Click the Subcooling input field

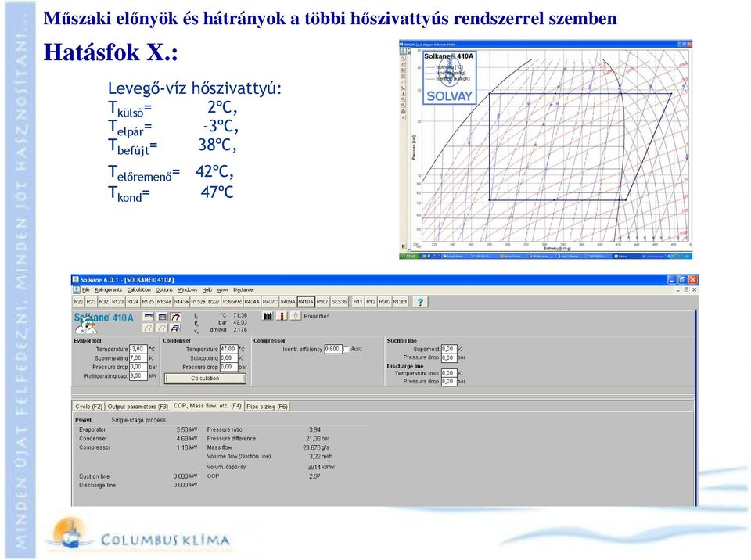(x=228, y=358)
